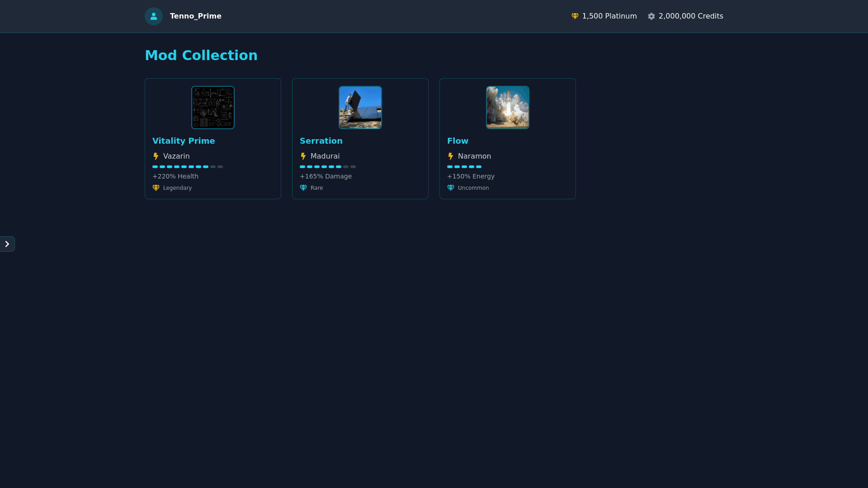
Task: Click the Tenno_Prime username
Action: point(195,16)
